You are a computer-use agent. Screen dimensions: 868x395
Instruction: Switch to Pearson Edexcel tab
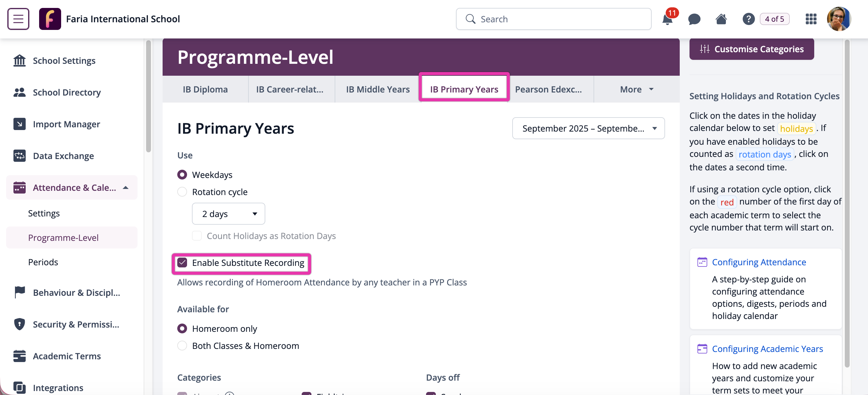pos(548,89)
